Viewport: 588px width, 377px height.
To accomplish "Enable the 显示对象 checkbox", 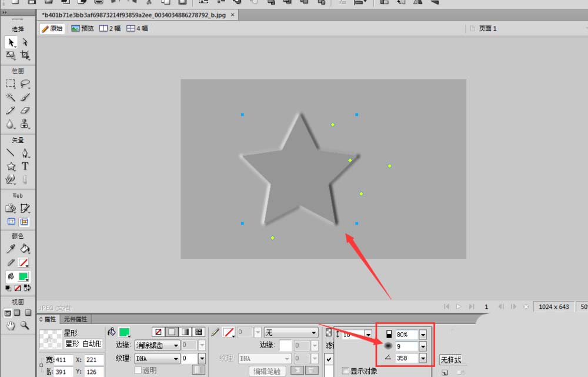I will (x=345, y=371).
